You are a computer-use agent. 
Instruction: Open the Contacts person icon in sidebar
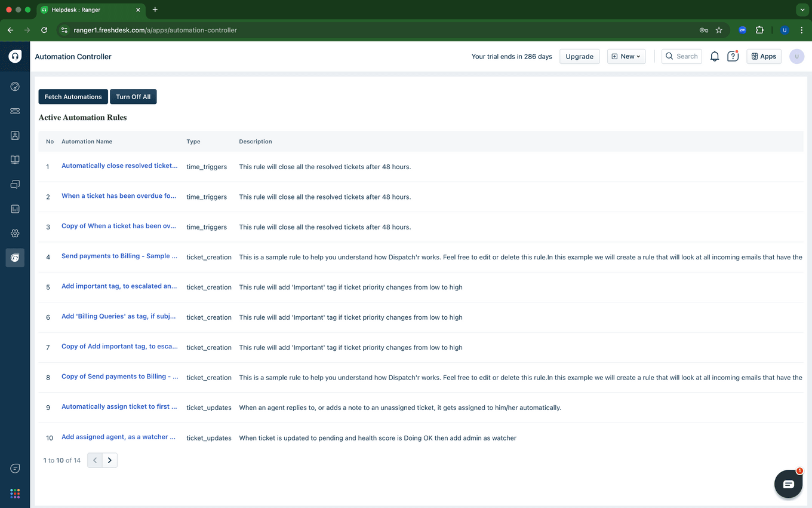pos(15,136)
